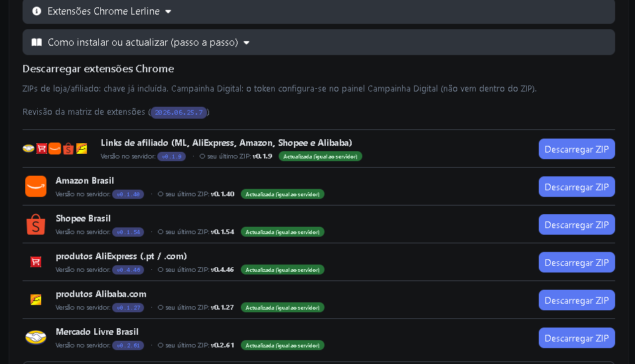Click Amazon smile icon in affiliate links row
This screenshot has width=635, height=364.
click(x=54, y=149)
